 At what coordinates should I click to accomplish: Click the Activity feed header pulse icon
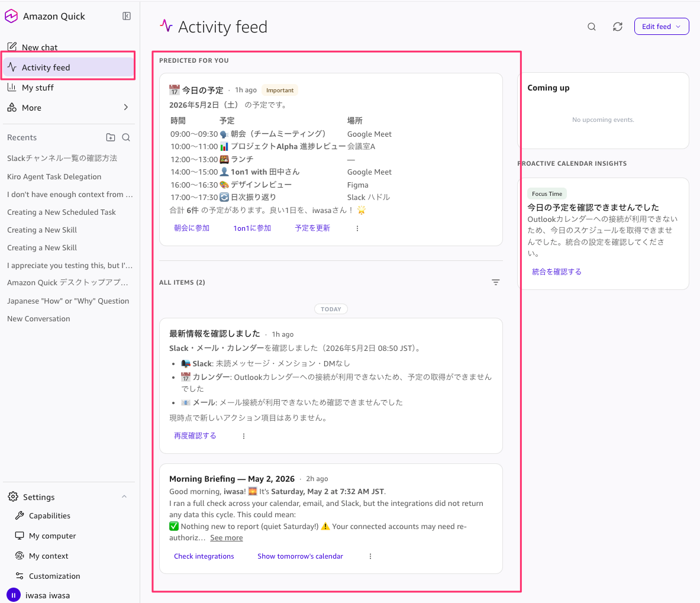pyautogui.click(x=166, y=26)
